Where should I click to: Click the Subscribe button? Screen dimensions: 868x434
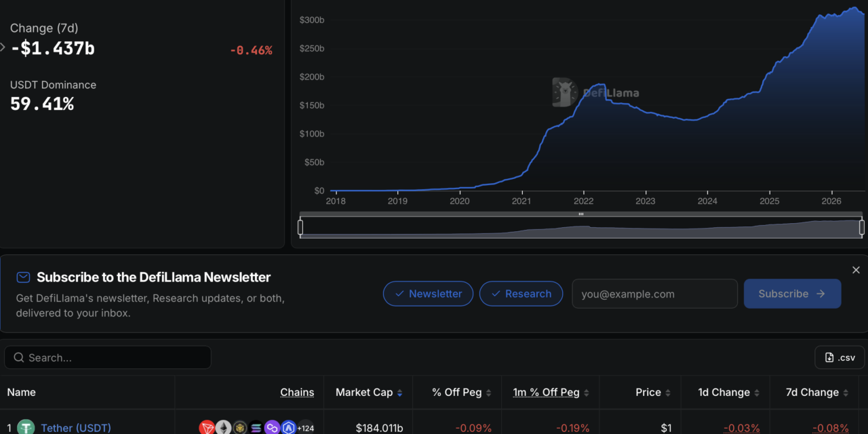click(x=792, y=294)
